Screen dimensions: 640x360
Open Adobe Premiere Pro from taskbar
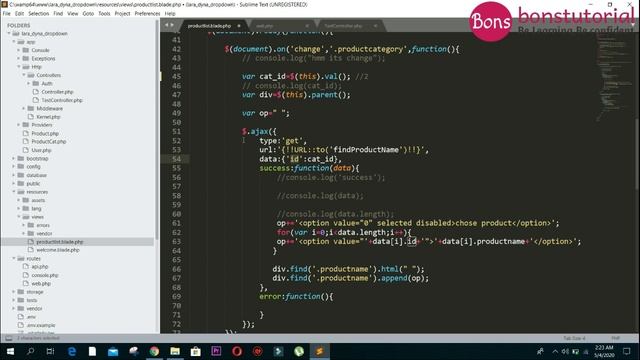pos(216,351)
